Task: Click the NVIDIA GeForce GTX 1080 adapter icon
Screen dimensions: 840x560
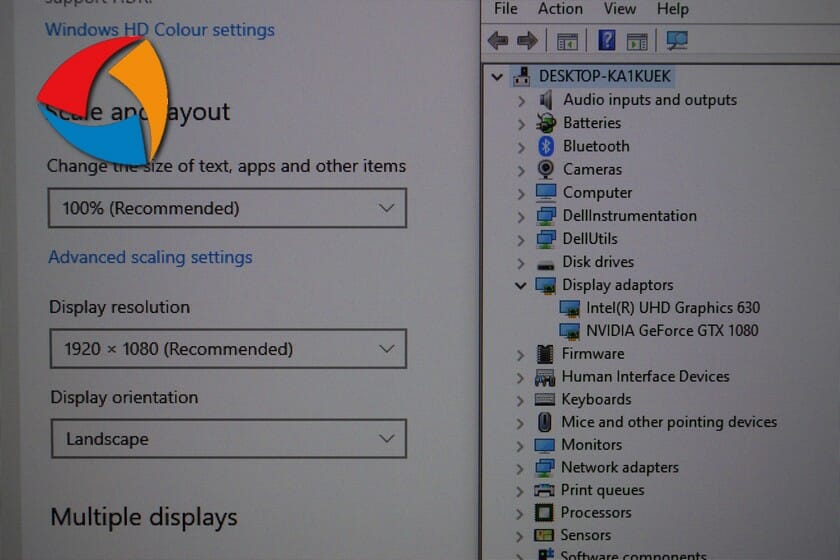Action: (x=569, y=331)
